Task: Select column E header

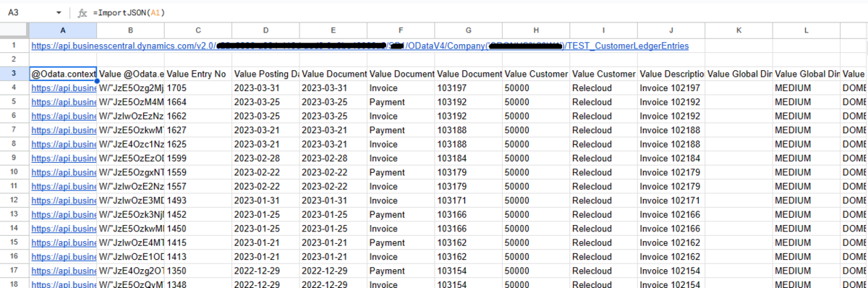Action: point(333,30)
